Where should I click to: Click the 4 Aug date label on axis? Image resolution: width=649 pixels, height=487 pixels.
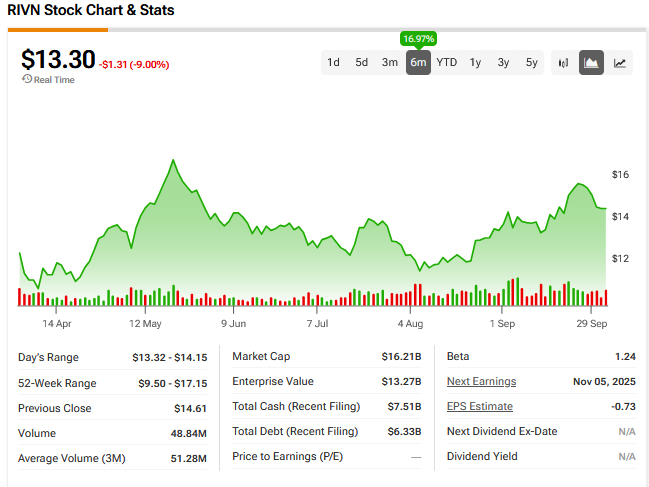(x=410, y=324)
